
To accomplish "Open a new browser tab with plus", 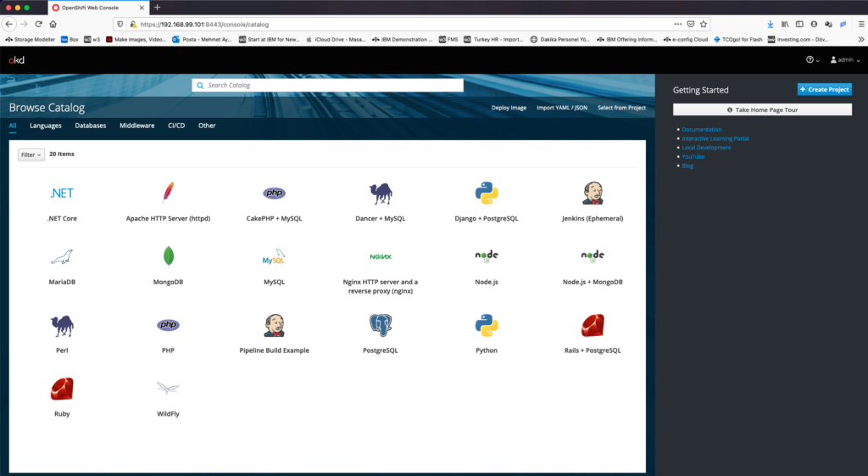I will (x=157, y=7).
